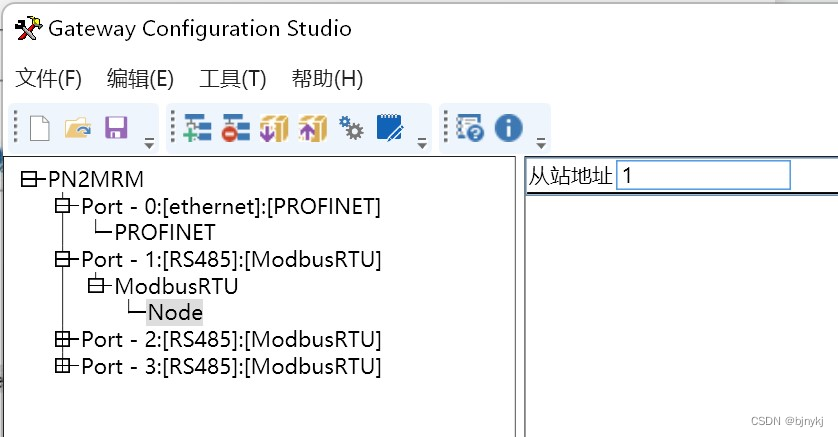Open first toolbar overflow dropdown arrow

click(149, 143)
